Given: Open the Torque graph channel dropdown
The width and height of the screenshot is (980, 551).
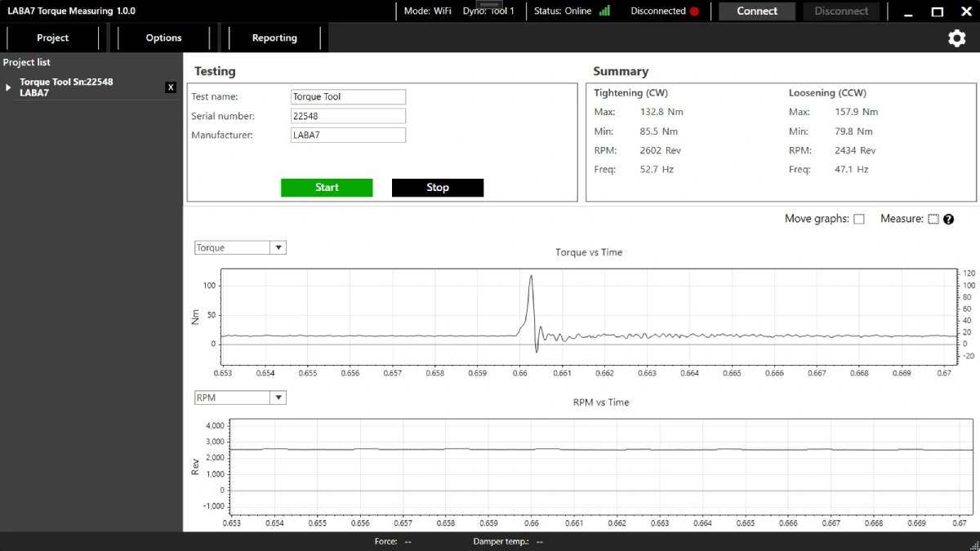Looking at the screenshot, I should pyautogui.click(x=278, y=247).
